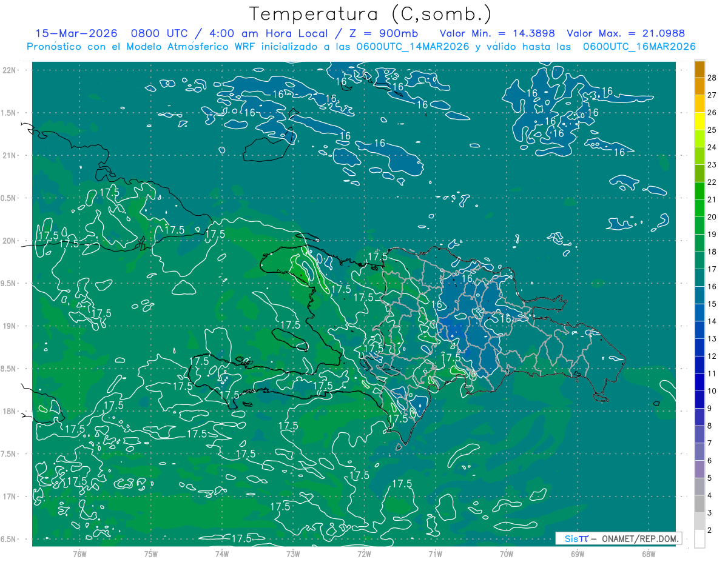This screenshot has height=562, width=728.
Task: Click the 68W longitude axis label
Action: [x=649, y=554]
